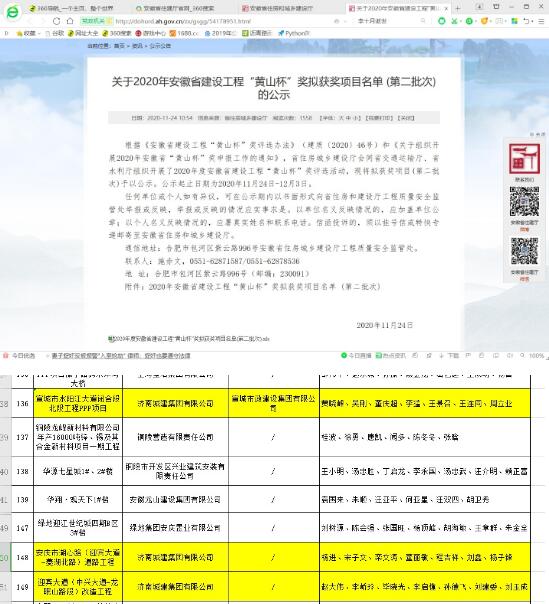Image resolution: width=549 pixels, height=604 pixels.
Task: Open the 收藏 favorites bookmark menu
Action: pos(28,34)
